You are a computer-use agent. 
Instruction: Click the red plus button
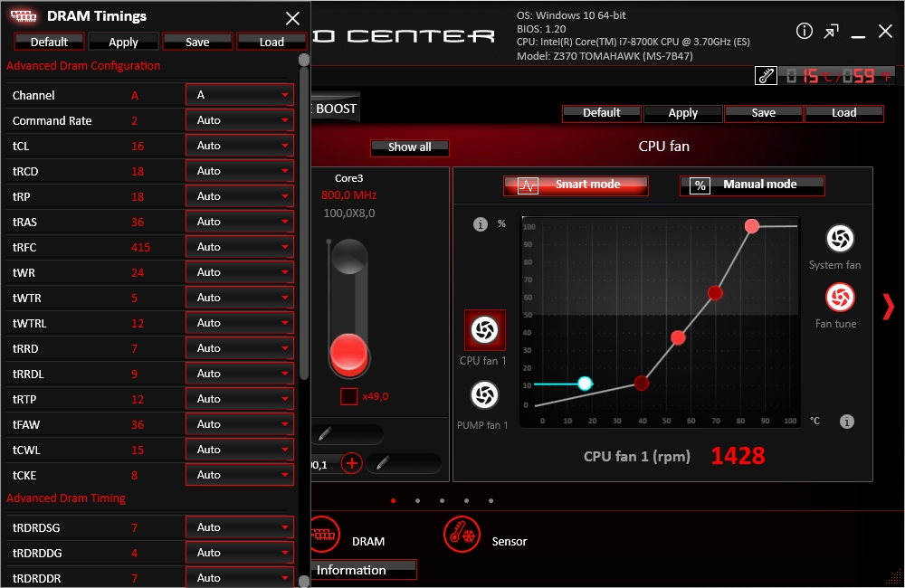(x=351, y=463)
